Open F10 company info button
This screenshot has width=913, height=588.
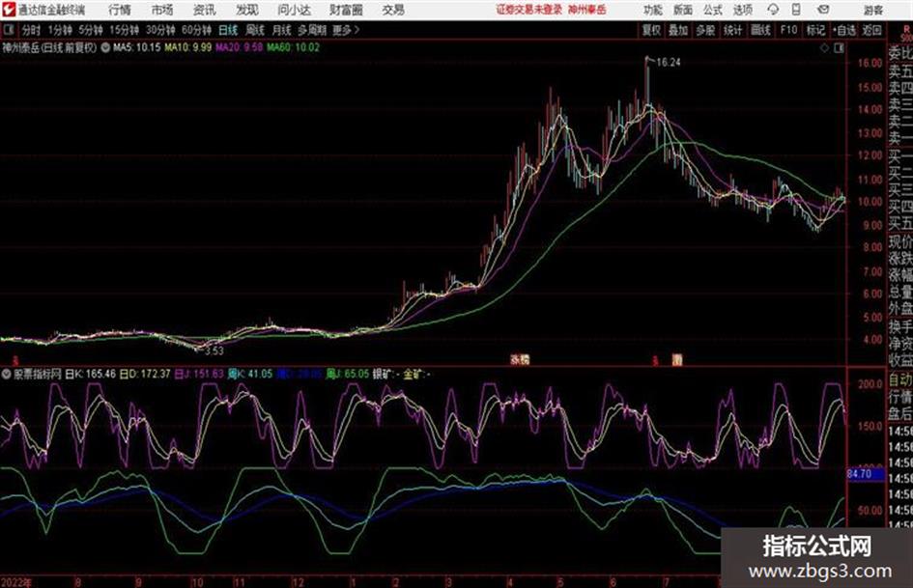788,30
